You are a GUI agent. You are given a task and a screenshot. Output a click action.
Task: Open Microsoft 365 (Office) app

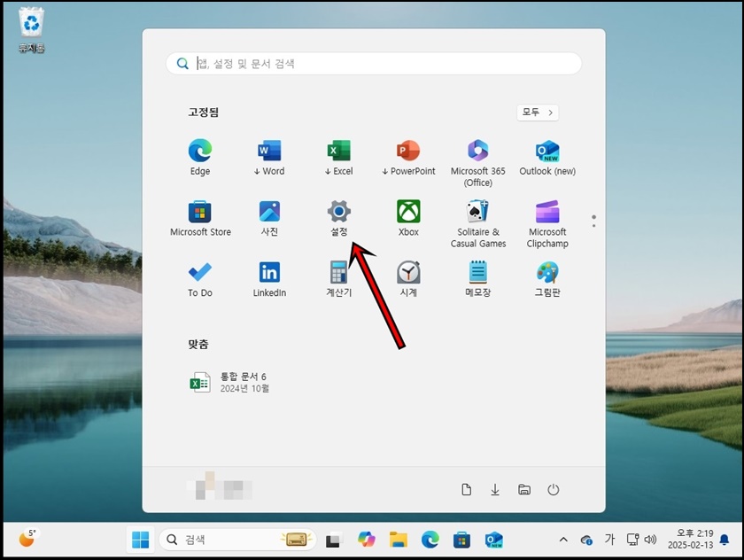pos(477,163)
